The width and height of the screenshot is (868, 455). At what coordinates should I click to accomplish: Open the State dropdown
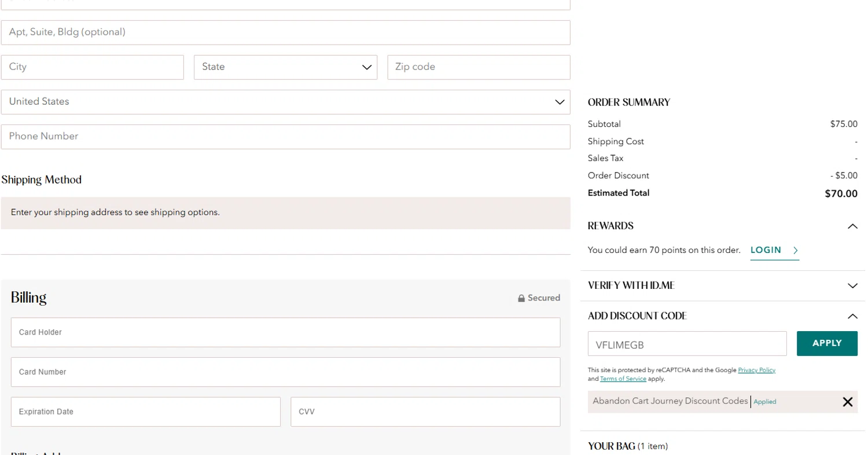[285, 67]
